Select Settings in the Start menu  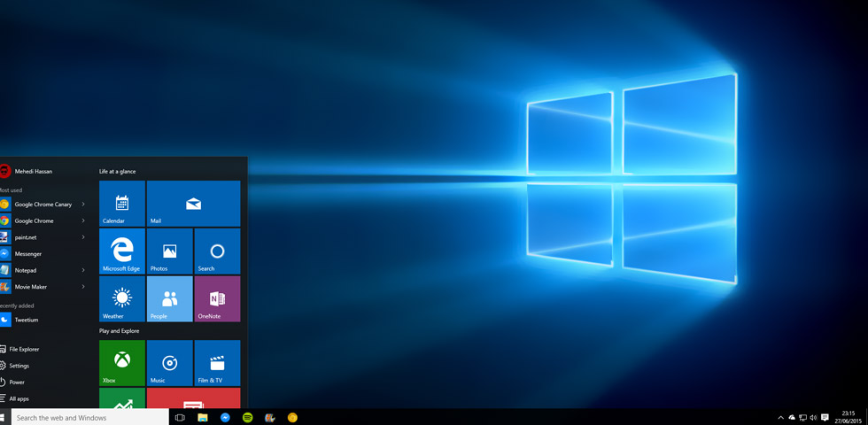19,366
